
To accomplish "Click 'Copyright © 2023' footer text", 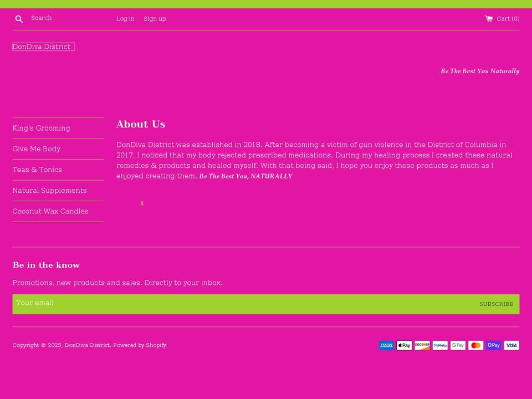I will (37, 345).
